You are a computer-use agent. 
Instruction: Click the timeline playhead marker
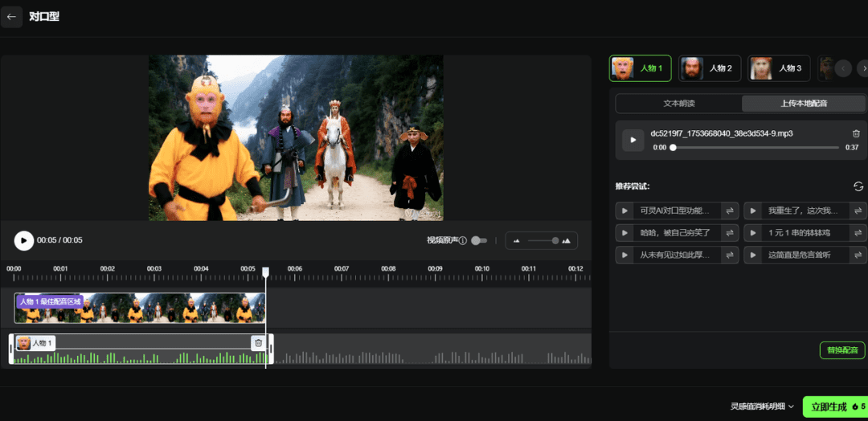click(x=266, y=272)
